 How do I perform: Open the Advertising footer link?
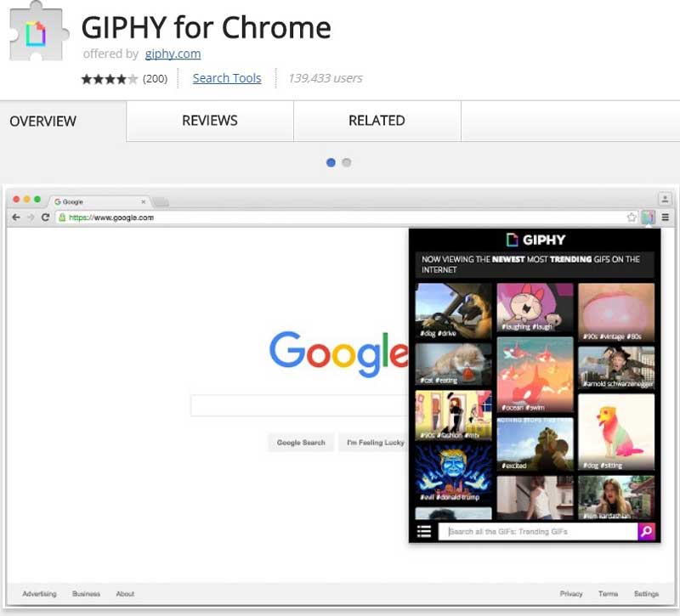(39, 594)
